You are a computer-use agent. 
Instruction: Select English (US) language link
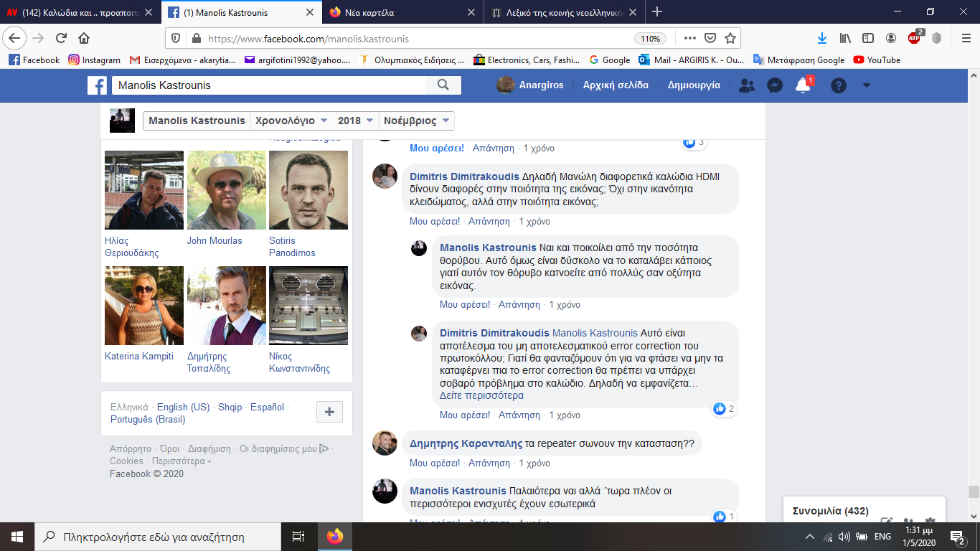pos(183,407)
